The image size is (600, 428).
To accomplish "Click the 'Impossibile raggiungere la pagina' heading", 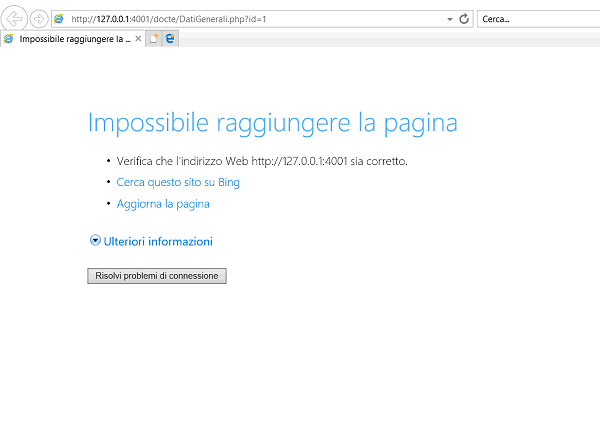I will pyautogui.click(x=272, y=123).
